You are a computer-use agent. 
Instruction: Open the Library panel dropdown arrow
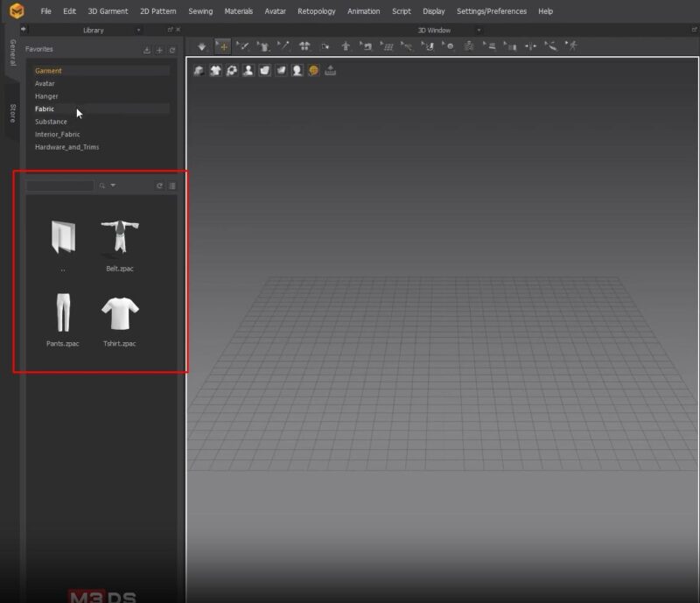138,29
